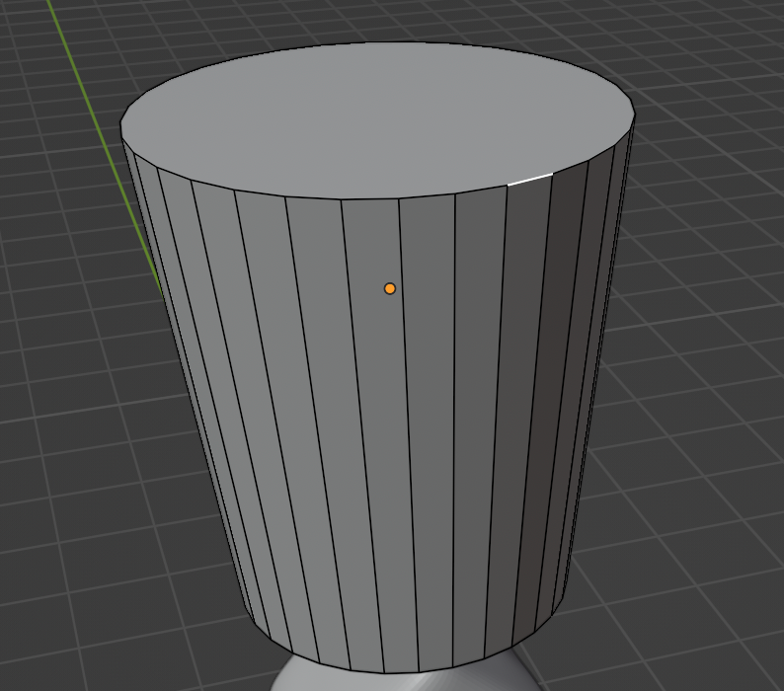Select the cylinder's large top circular face

375,114
